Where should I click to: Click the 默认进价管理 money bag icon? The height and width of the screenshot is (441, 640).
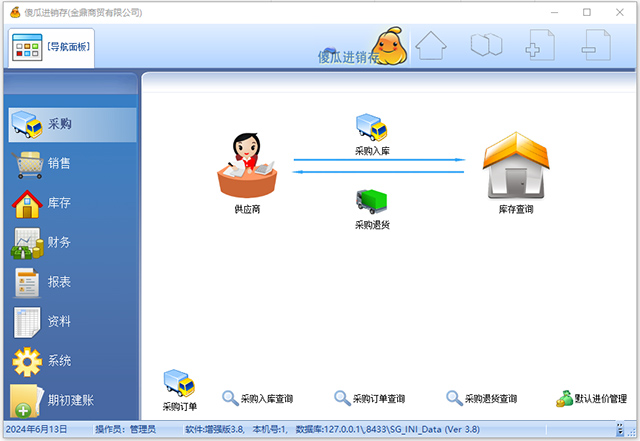tap(564, 399)
